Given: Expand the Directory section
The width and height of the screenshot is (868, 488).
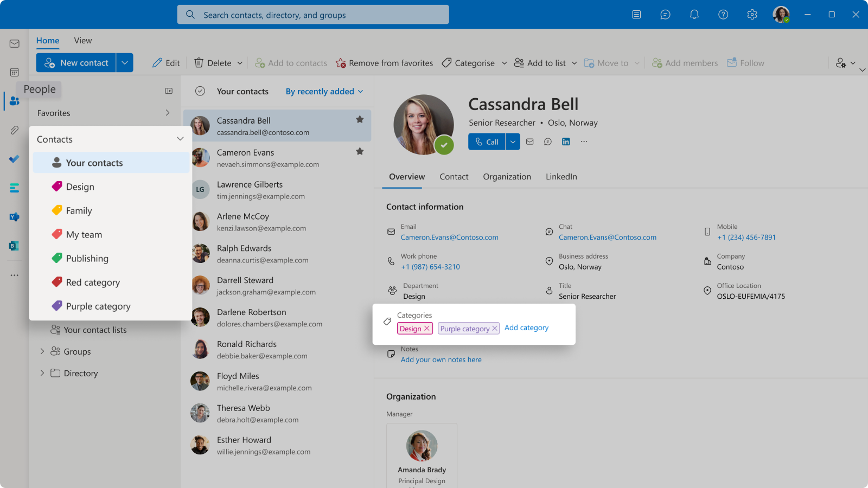Looking at the screenshot, I should (42, 373).
